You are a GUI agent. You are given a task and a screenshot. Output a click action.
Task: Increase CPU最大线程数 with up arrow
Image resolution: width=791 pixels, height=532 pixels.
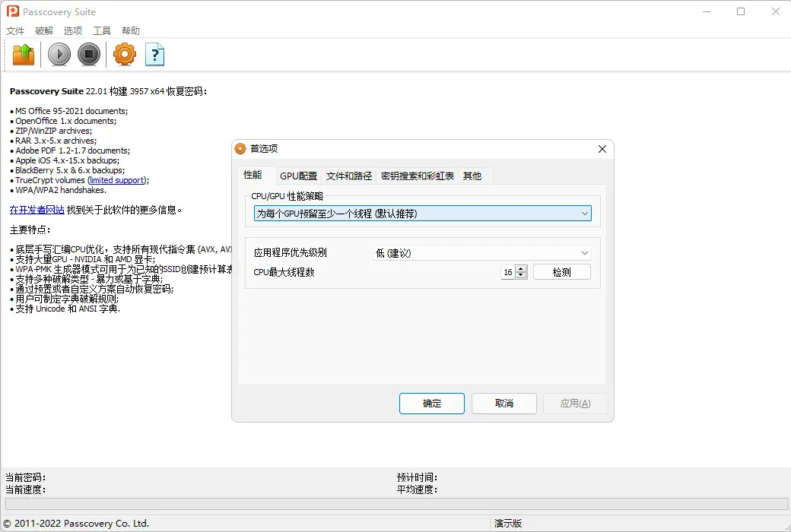tap(521, 269)
